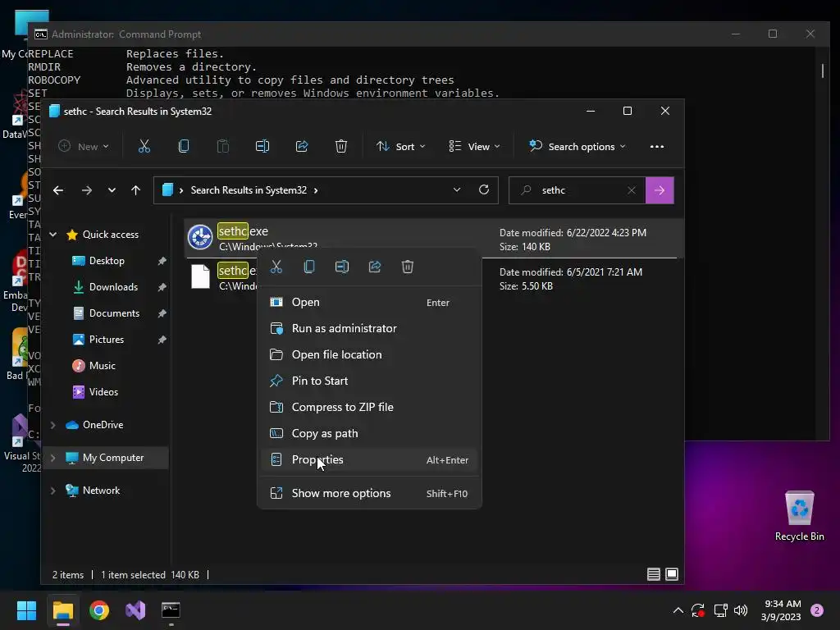
Task: Click the Up one level arrow
Action: tap(136, 190)
